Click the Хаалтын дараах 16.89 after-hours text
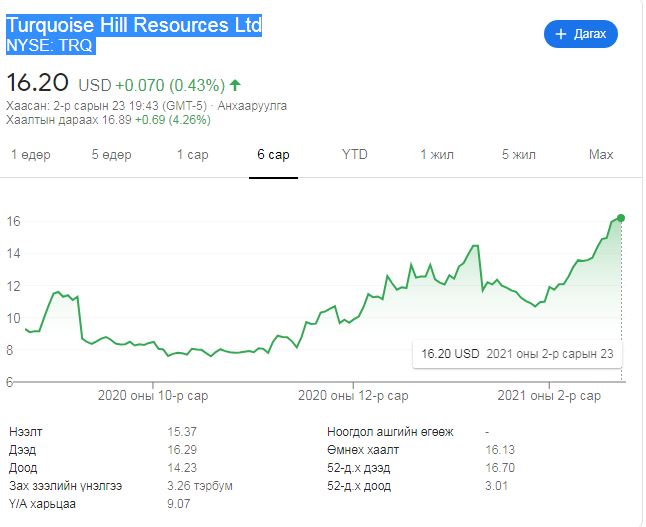 pos(68,120)
